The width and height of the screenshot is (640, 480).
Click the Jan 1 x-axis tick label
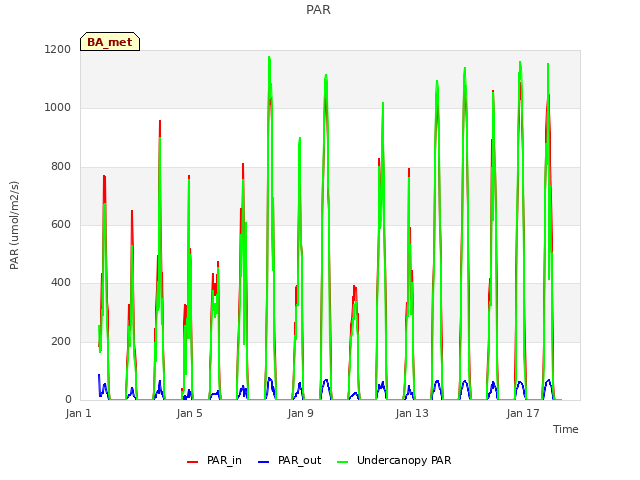point(78,413)
